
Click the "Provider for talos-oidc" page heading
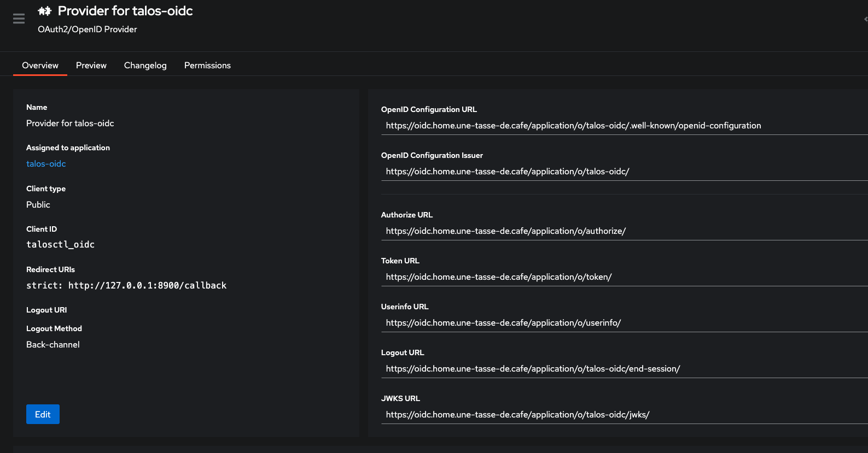click(125, 11)
